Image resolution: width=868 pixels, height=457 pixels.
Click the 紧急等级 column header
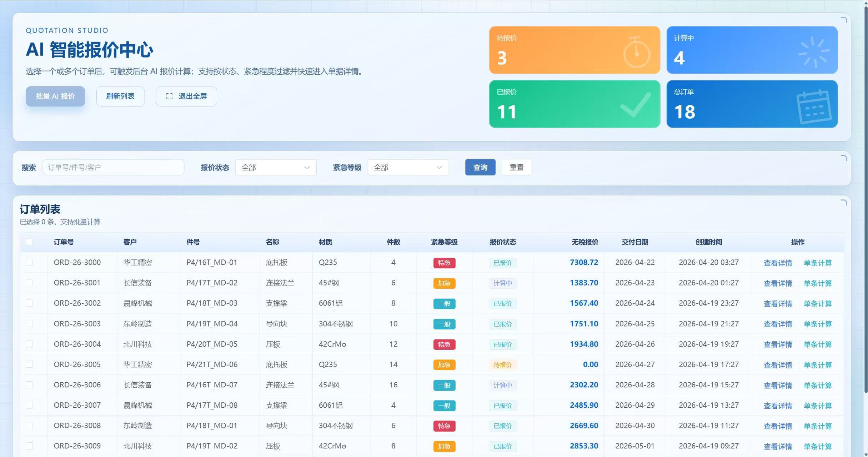pos(444,242)
